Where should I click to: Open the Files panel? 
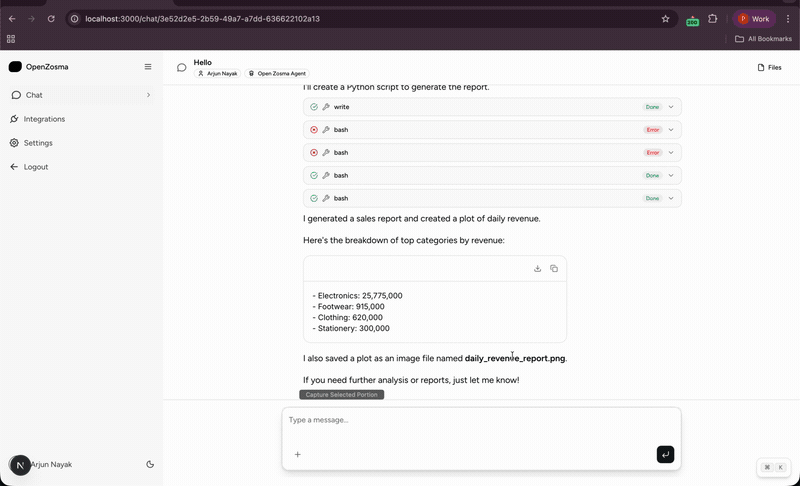click(769, 67)
